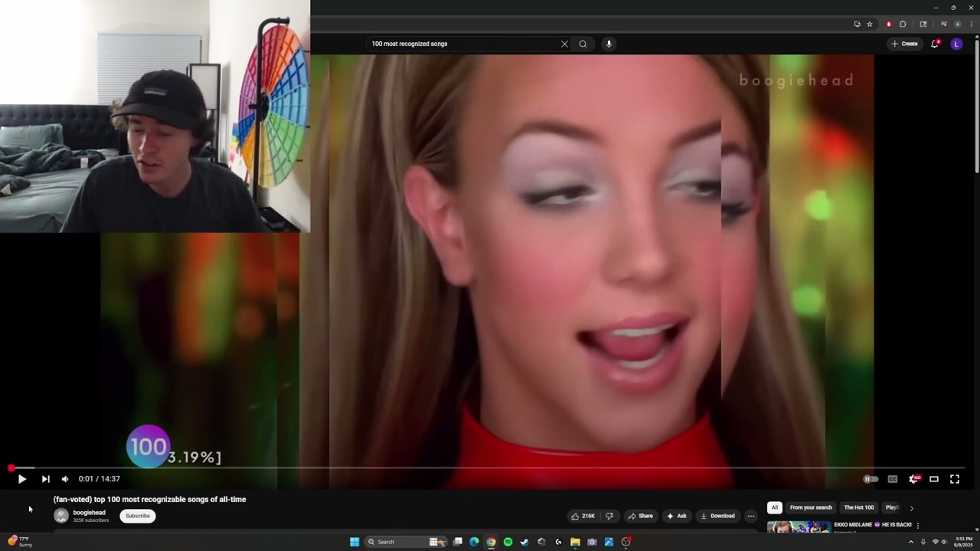Open Steam from taskbar
This screenshot has height=551, width=980.
coord(524,542)
